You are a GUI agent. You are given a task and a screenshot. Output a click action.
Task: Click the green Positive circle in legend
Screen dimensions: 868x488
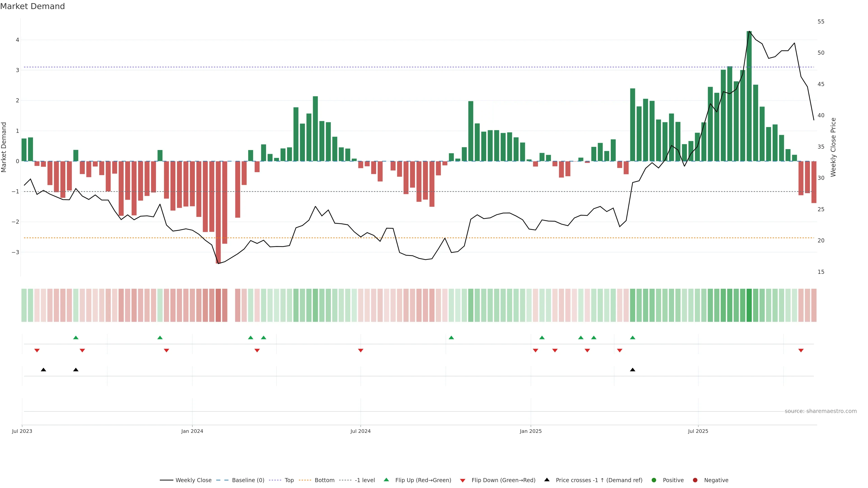(x=654, y=480)
